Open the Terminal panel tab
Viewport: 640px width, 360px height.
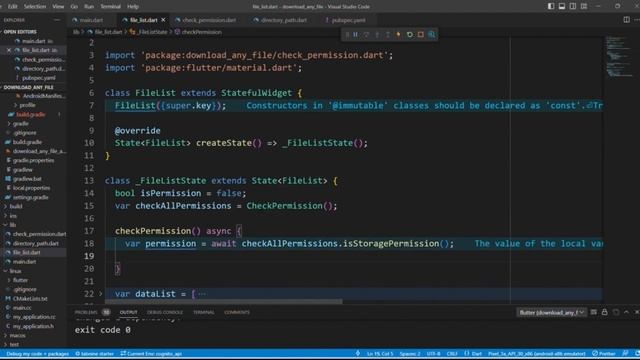click(204, 312)
